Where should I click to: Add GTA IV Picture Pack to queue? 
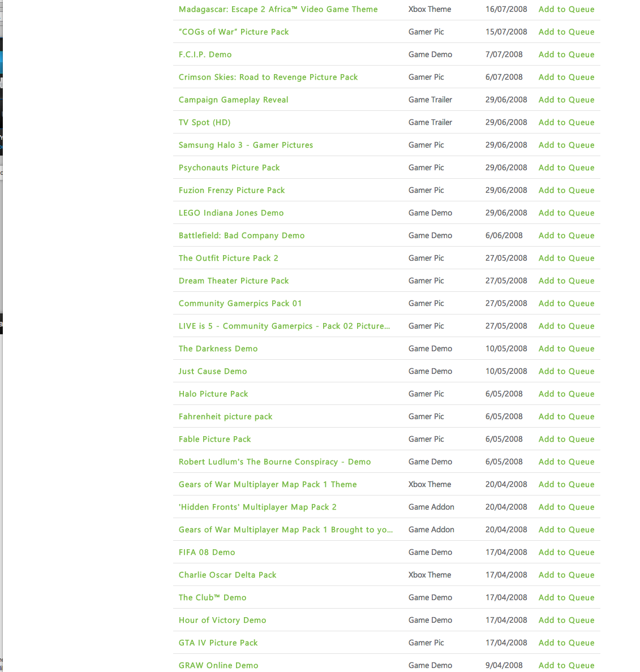[566, 643]
